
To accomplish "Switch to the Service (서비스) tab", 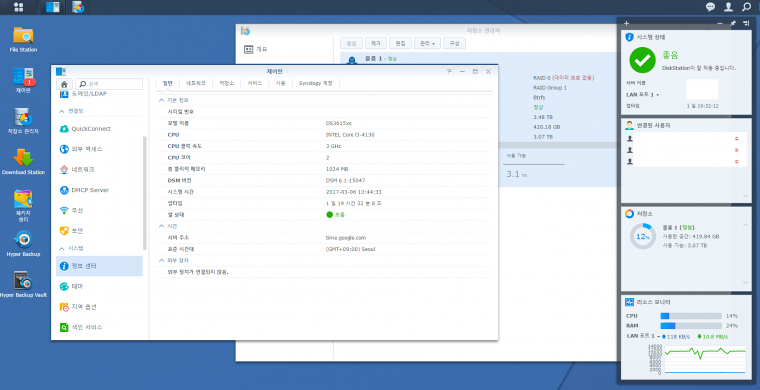I will coord(254,83).
